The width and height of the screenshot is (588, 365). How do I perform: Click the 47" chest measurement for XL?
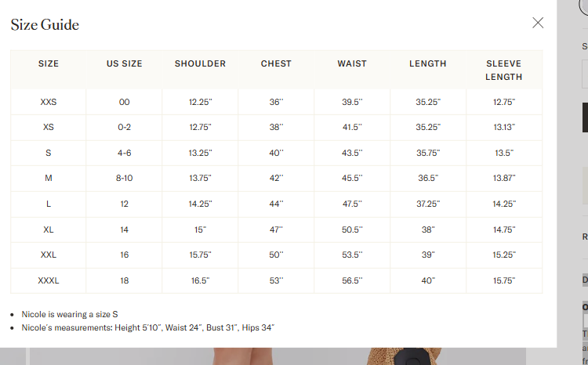tap(276, 229)
